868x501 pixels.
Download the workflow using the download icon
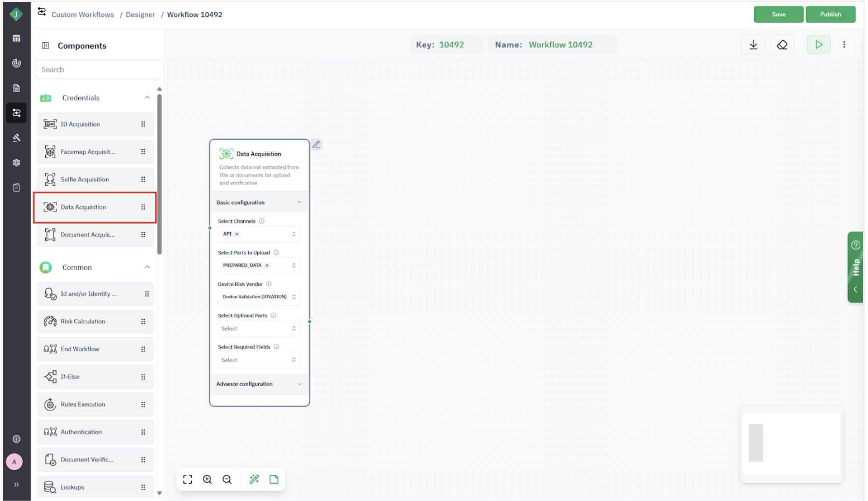tap(754, 44)
